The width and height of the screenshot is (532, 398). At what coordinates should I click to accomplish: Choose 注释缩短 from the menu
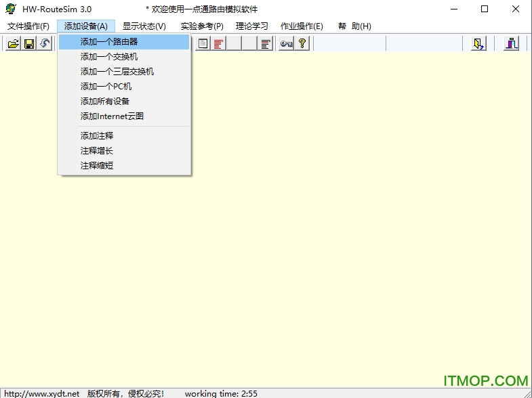pyautogui.click(x=124, y=166)
